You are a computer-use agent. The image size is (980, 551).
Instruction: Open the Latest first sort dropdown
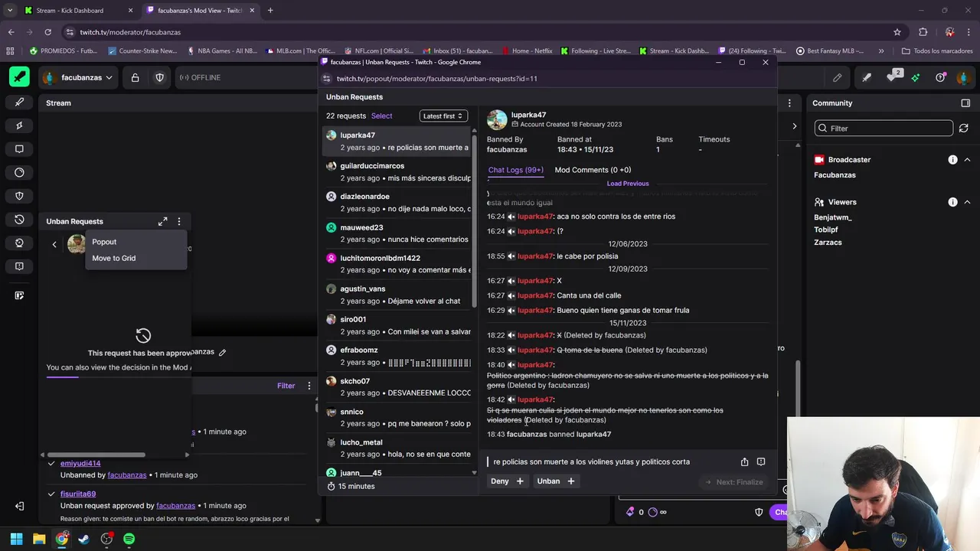(x=443, y=116)
